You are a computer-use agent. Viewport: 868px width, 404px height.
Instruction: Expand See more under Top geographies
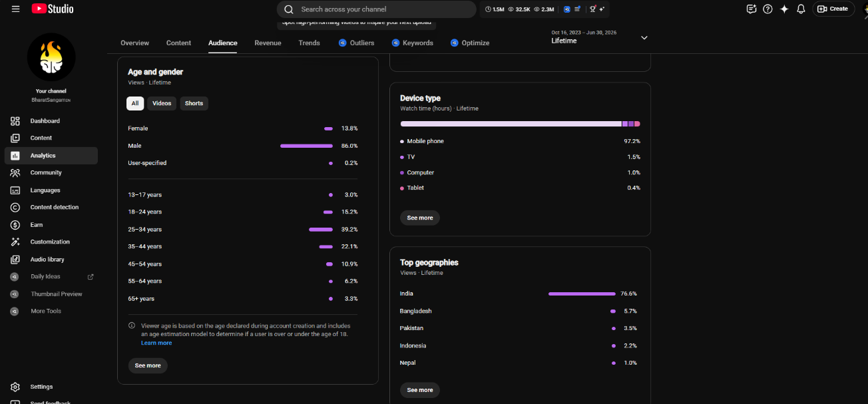point(420,390)
